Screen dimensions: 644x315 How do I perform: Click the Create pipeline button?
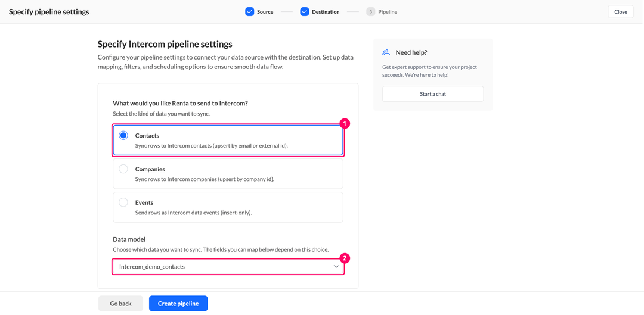(x=178, y=304)
